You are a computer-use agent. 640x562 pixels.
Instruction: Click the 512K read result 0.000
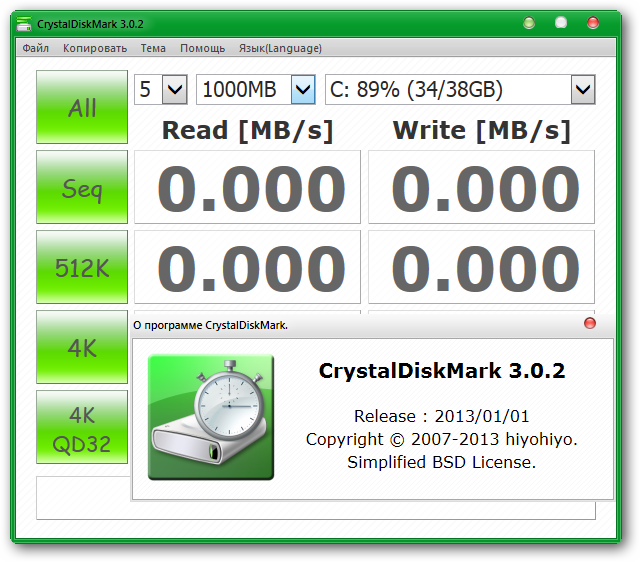pyautogui.click(x=247, y=267)
